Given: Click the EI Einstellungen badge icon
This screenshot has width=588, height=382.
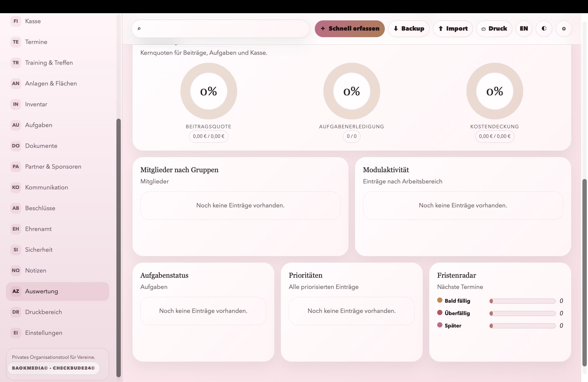Looking at the screenshot, I should click(16, 333).
